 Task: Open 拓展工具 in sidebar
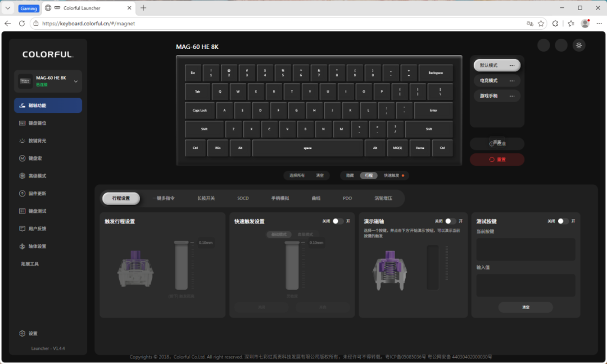click(30, 264)
